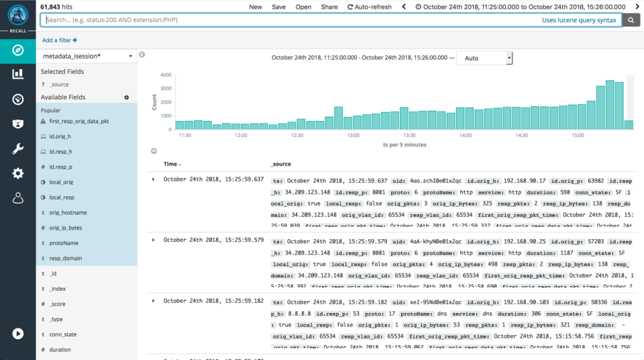644x360 pixels.
Task: Open the Auto interval dropdown
Action: click(484, 58)
